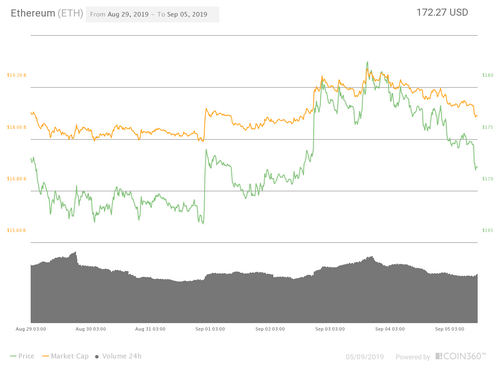Click the last point of the orange market cap line

pyautogui.click(x=477, y=116)
